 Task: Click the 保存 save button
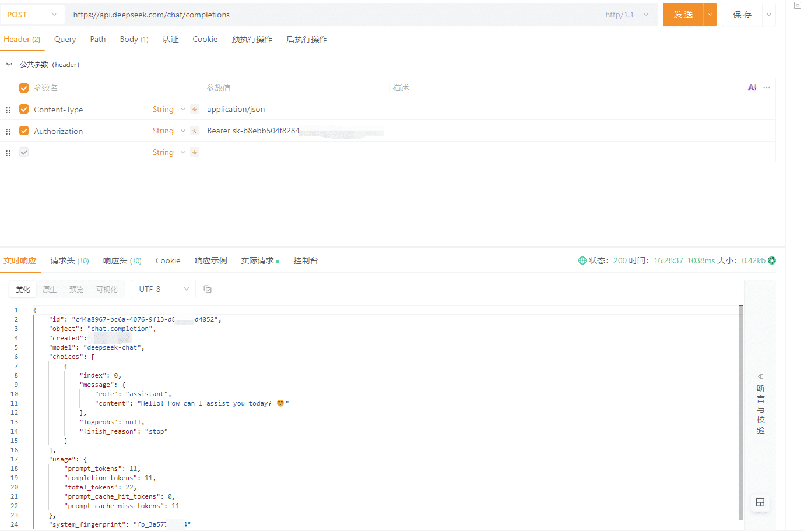coord(742,15)
